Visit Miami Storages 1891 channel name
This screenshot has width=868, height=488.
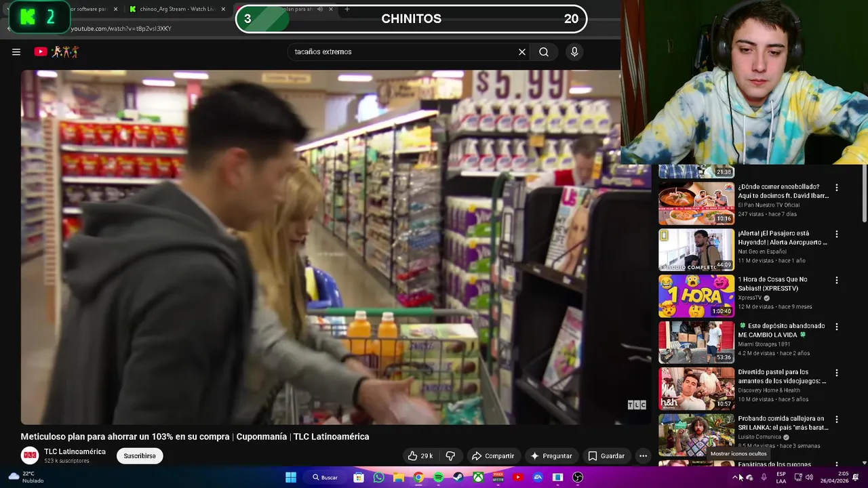[x=764, y=344]
